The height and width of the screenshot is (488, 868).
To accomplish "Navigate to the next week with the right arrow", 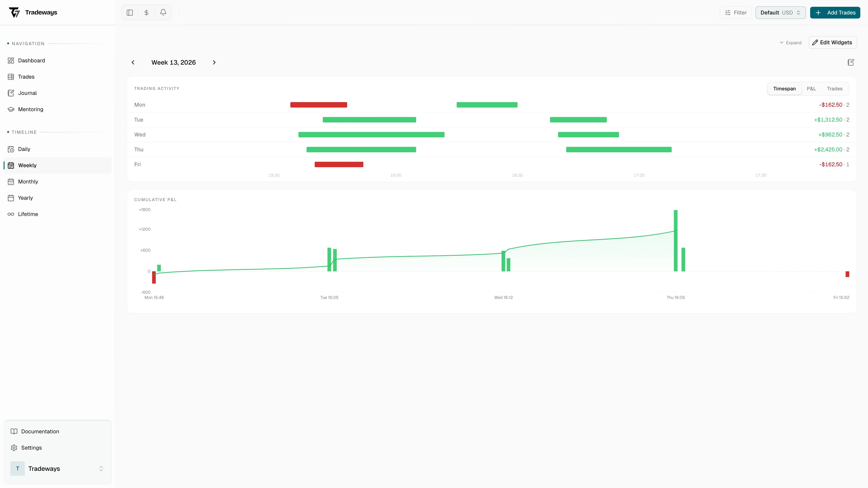I will tap(214, 62).
